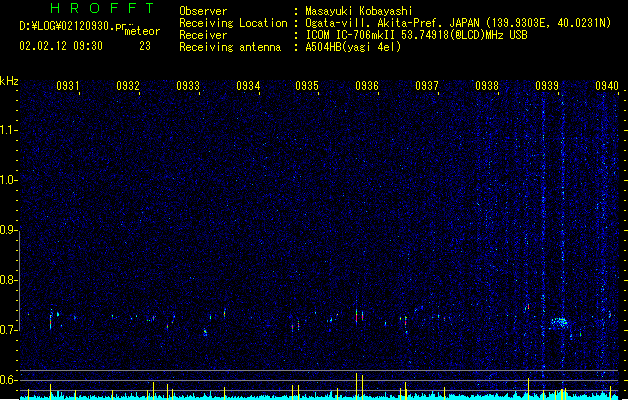Click the meteor count value 23
This screenshot has height=400, width=629.
[x=145, y=46]
